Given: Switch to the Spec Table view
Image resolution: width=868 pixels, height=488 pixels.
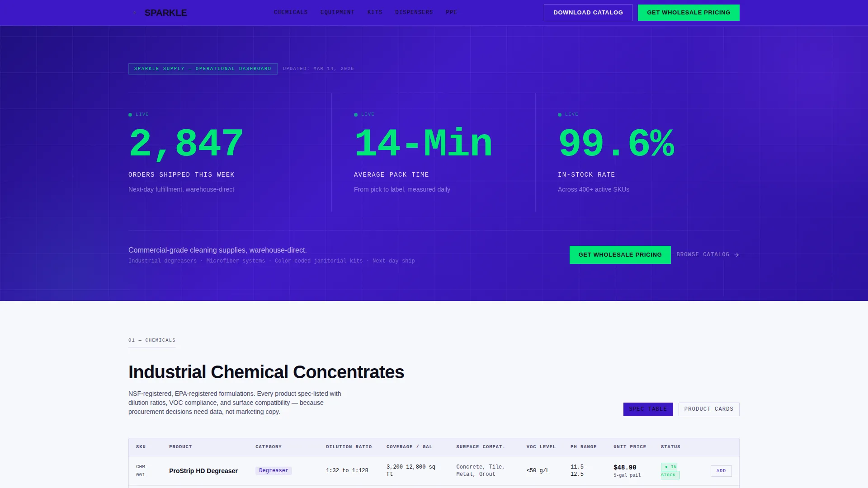Looking at the screenshot, I should point(648,409).
